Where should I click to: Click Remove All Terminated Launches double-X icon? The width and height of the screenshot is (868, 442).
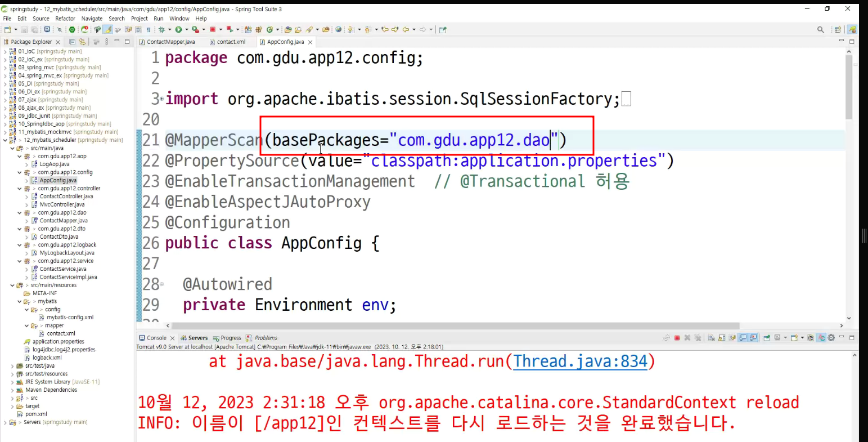point(698,338)
